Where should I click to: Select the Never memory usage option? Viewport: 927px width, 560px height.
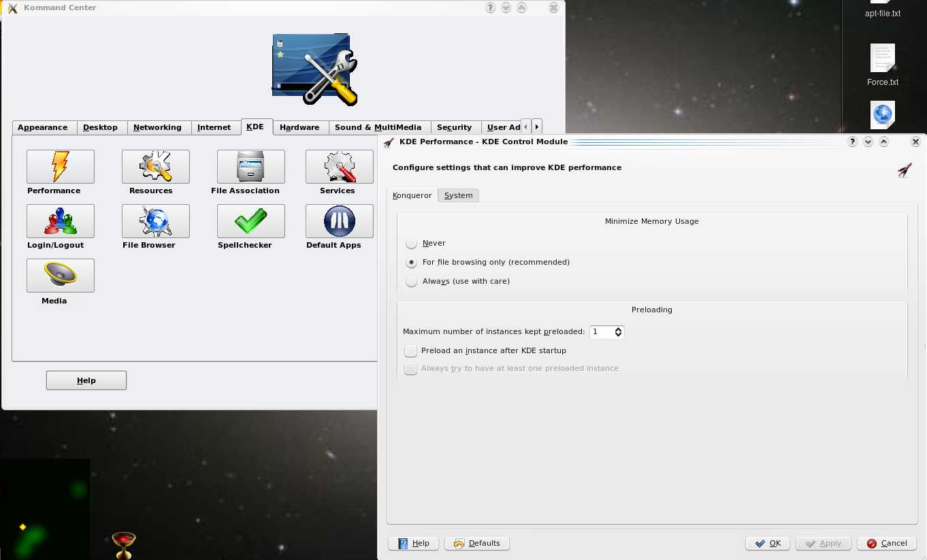point(411,244)
